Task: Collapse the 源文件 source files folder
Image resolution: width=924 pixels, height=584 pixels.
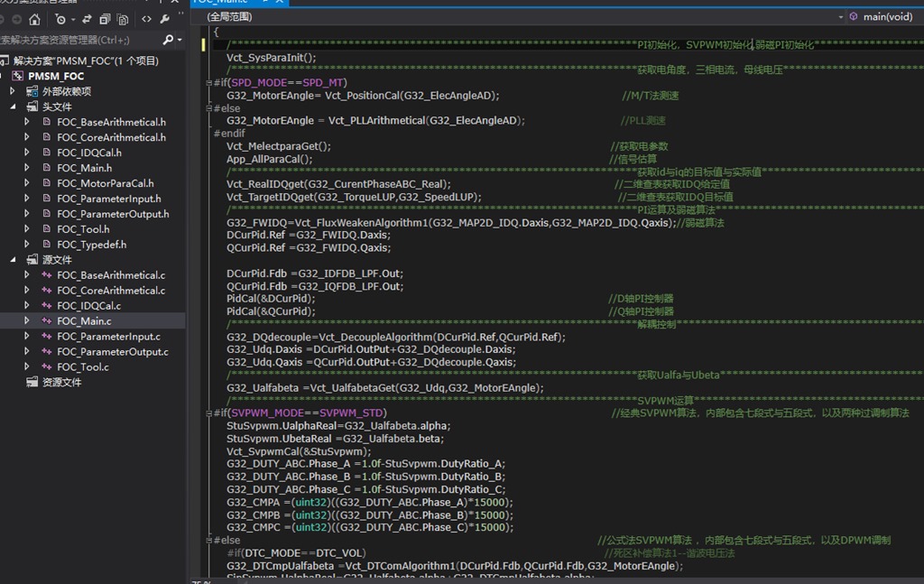Action: click(x=14, y=260)
